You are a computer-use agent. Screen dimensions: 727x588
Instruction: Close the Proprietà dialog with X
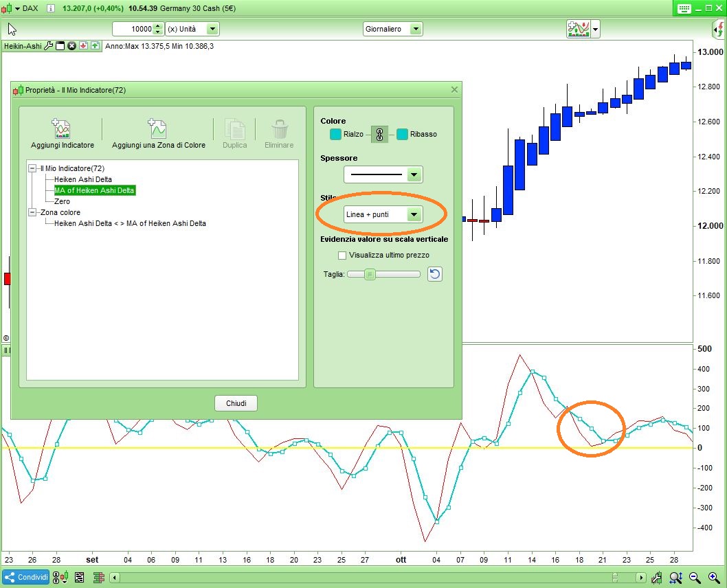click(454, 90)
